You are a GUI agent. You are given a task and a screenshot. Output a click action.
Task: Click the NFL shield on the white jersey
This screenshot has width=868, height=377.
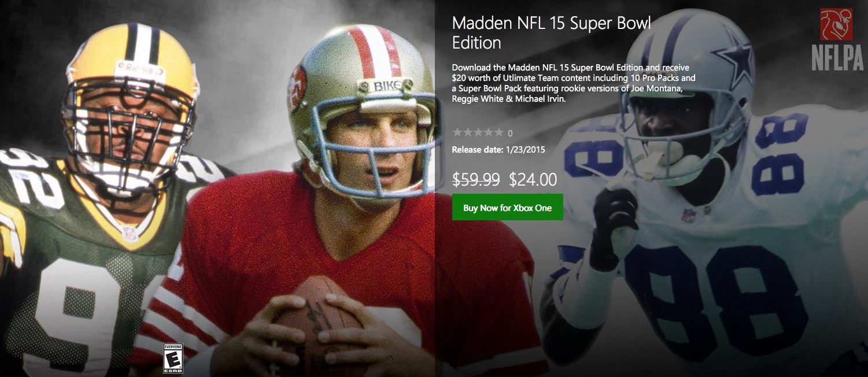pos(688,215)
